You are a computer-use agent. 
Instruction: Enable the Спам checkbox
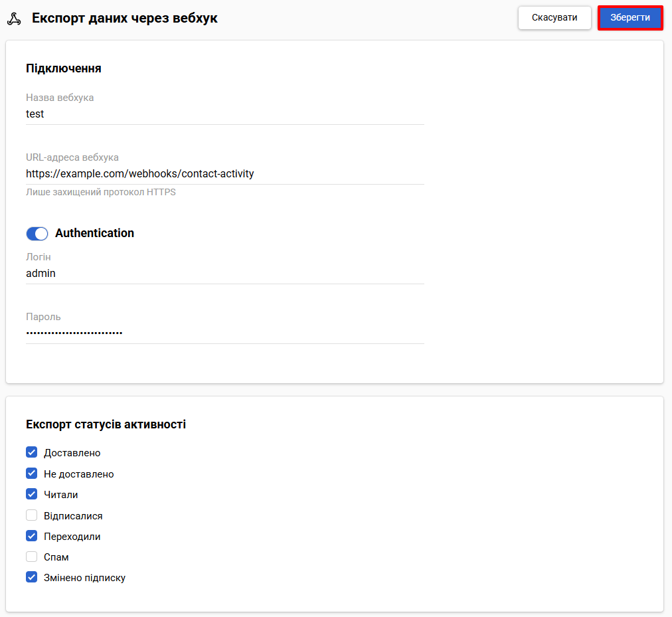pyautogui.click(x=32, y=557)
